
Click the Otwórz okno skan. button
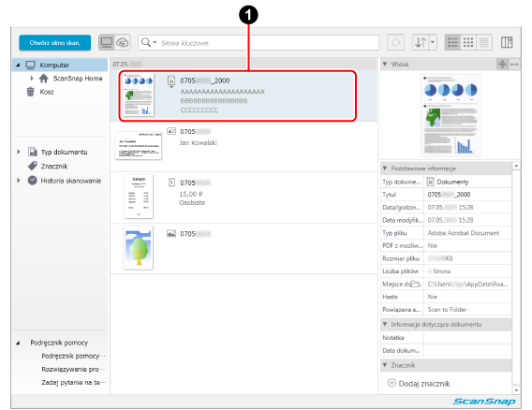(55, 43)
